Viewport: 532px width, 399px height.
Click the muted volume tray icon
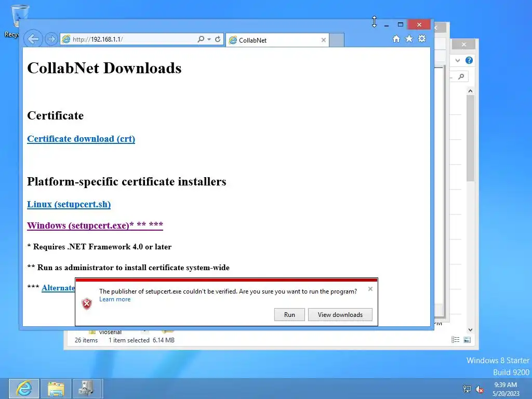[480, 389]
